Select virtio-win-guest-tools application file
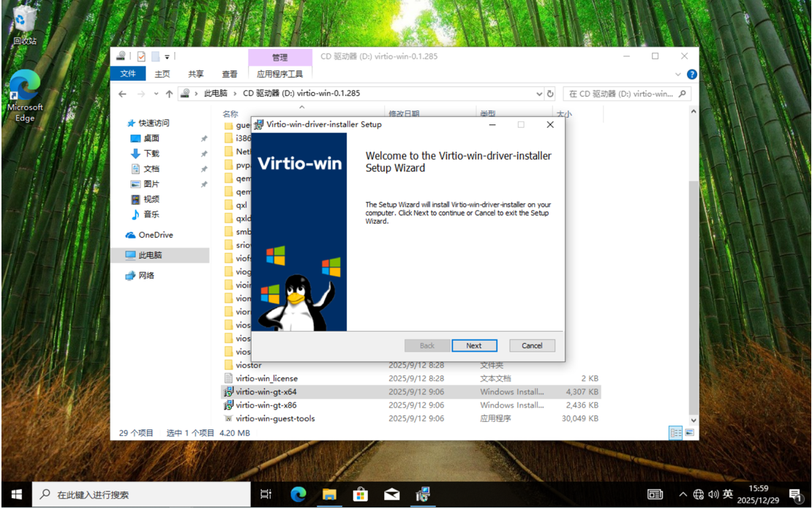 pyautogui.click(x=275, y=418)
